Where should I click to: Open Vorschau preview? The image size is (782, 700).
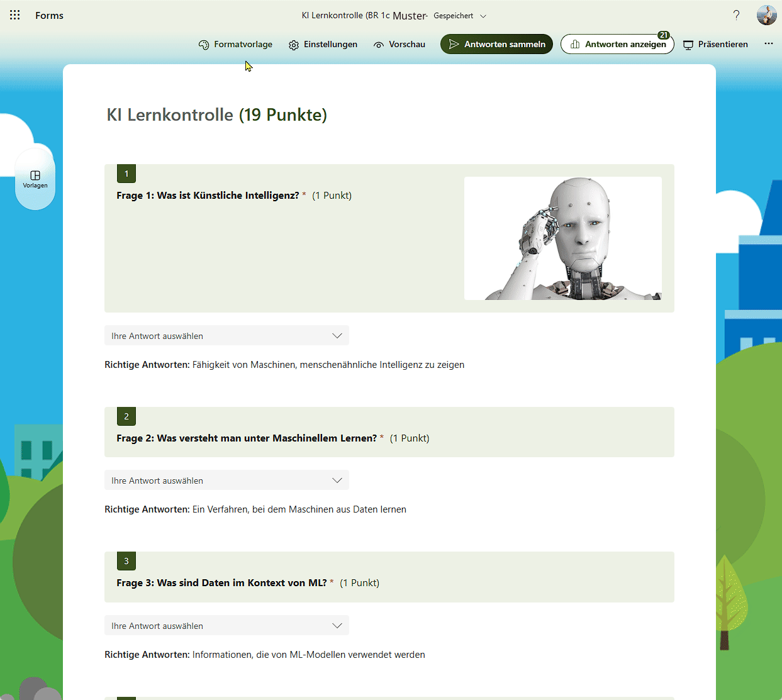399,44
